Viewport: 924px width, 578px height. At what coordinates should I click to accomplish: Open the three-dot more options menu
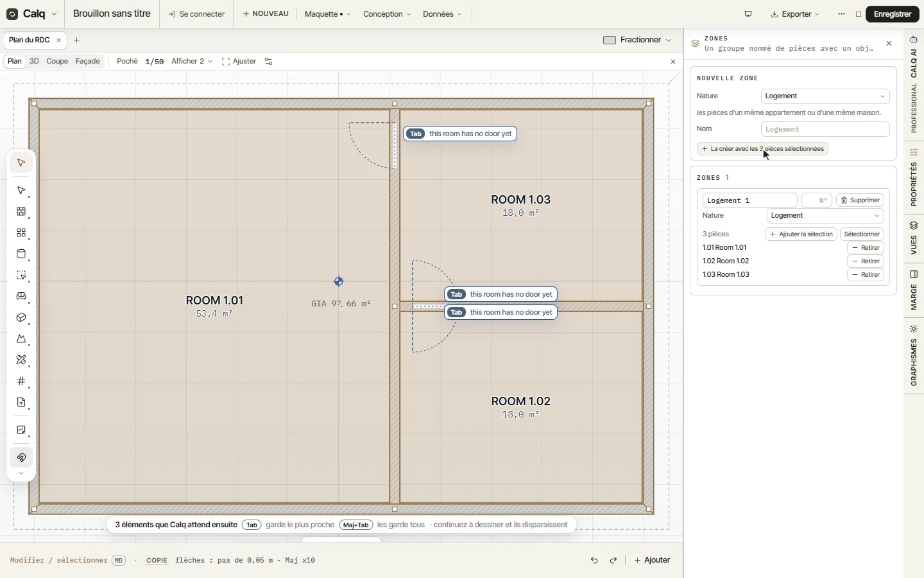click(x=842, y=14)
